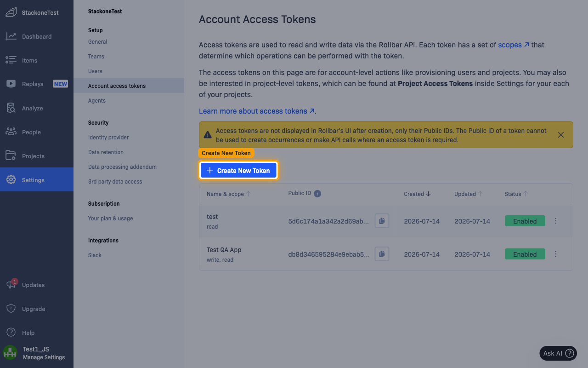Click Created date of test token
588x368 pixels.
(422, 221)
